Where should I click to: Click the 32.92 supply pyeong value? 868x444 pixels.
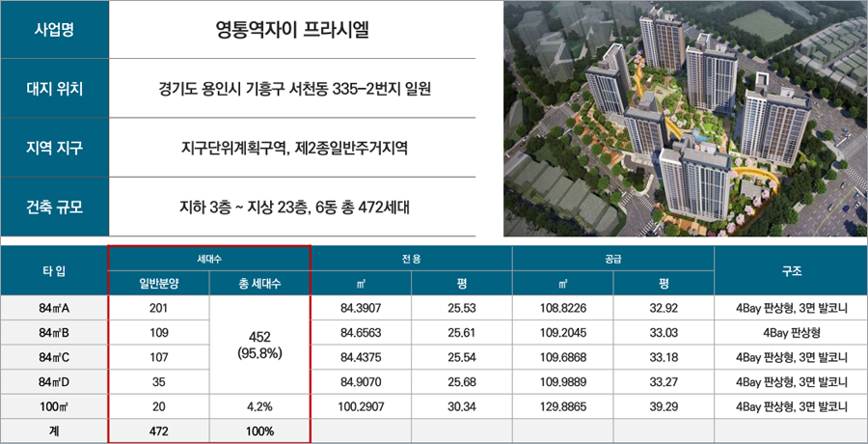(x=664, y=308)
